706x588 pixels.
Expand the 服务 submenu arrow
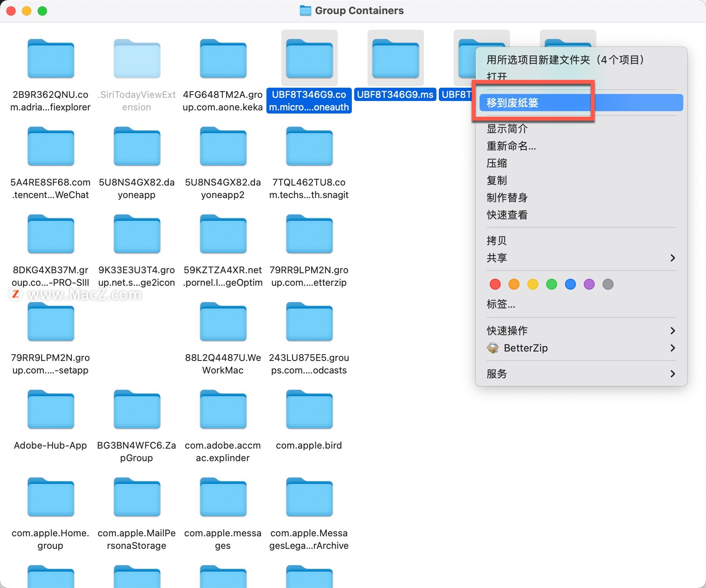pyautogui.click(x=673, y=373)
